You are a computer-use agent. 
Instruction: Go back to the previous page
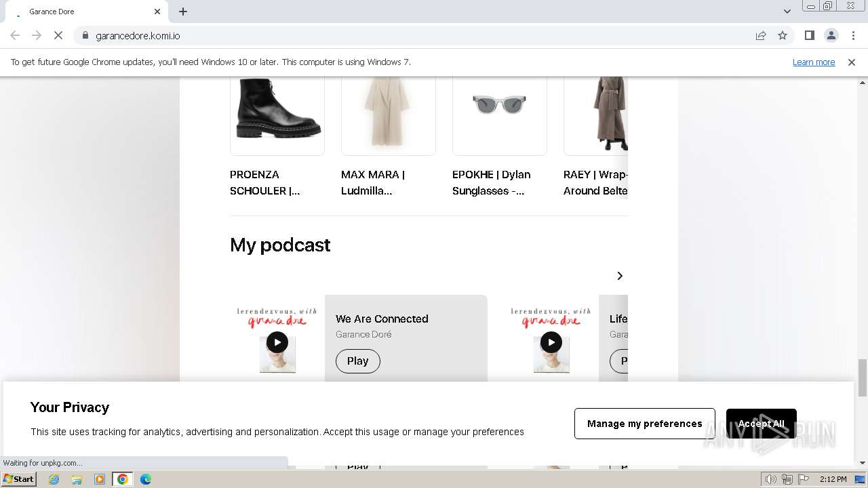(x=15, y=35)
